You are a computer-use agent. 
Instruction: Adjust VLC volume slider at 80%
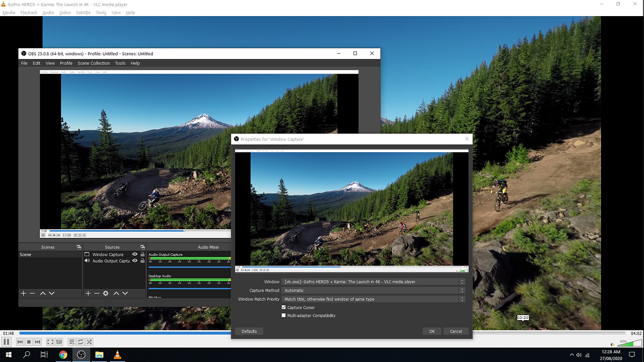(x=629, y=343)
